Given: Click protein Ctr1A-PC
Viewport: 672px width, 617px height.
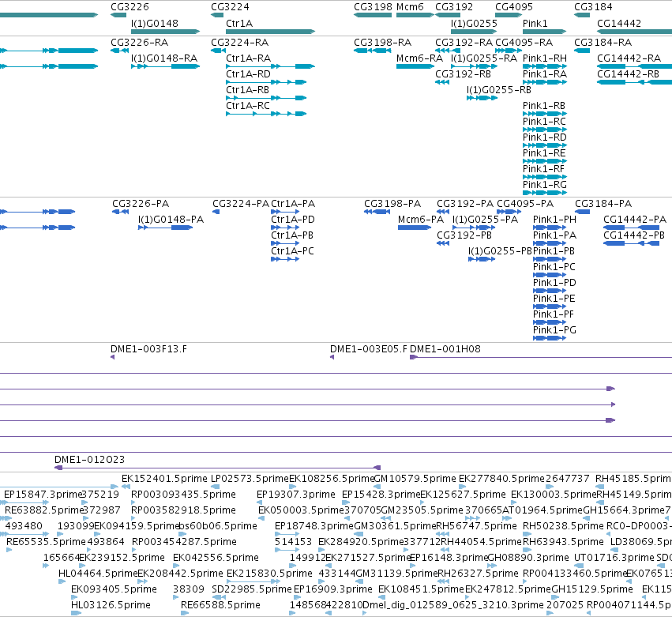Looking at the screenshot, I should click(x=292, y=251).
